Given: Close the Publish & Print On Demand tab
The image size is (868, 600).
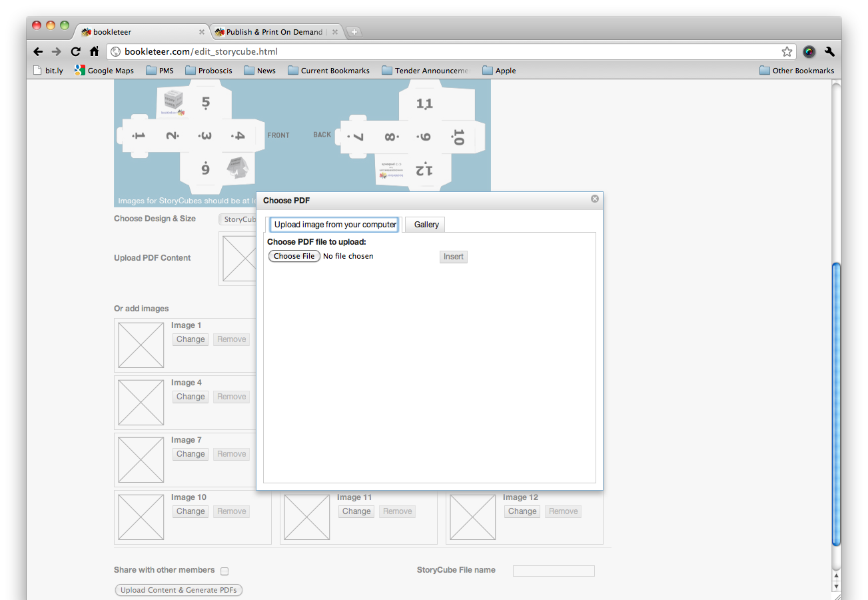Looking at the screenshot, I should [335, 32].
